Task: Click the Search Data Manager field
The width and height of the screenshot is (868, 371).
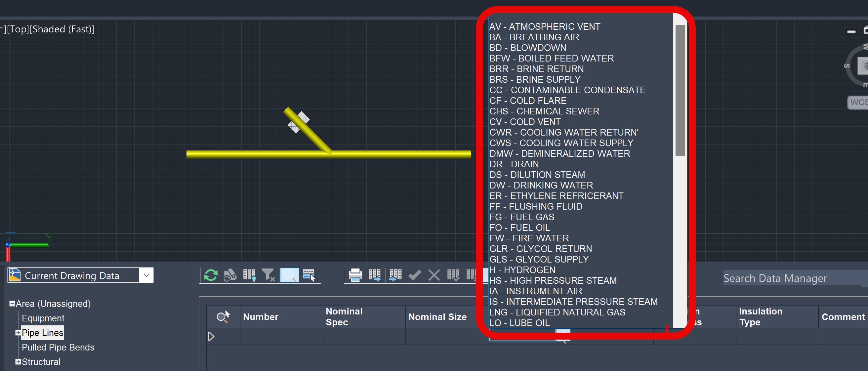Action: pos(792,278)
